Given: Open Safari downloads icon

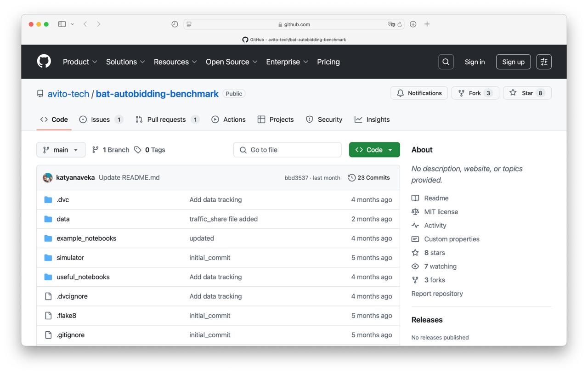Looking at the screenshot, I should click(x=413, y=24).
